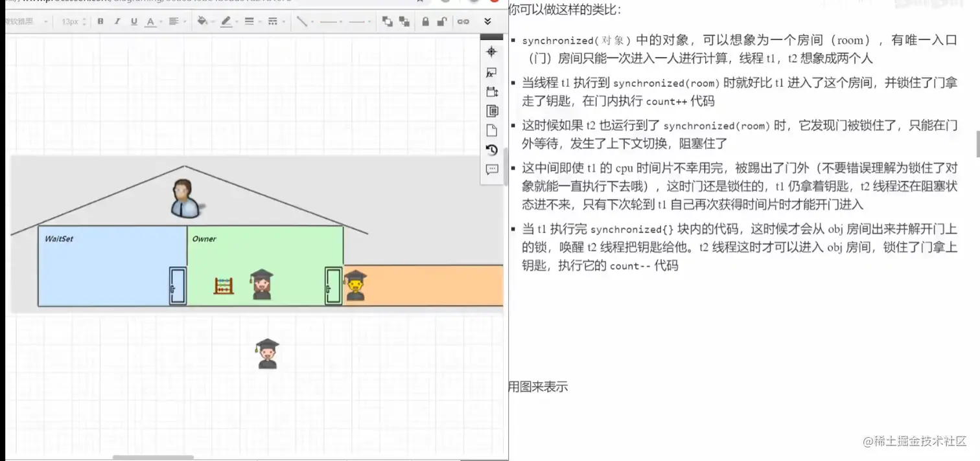Toggle bold text formatting
Screen dimensions: 980x461
point(100,21)
